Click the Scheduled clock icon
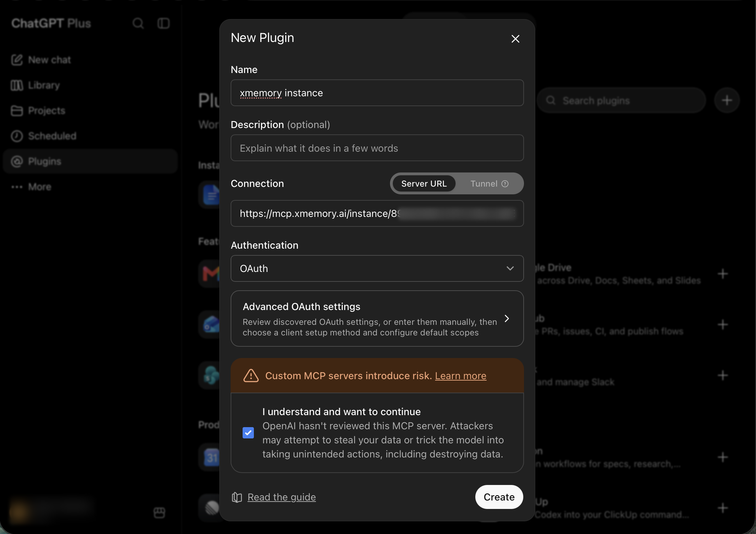 [x=17, y=136]
